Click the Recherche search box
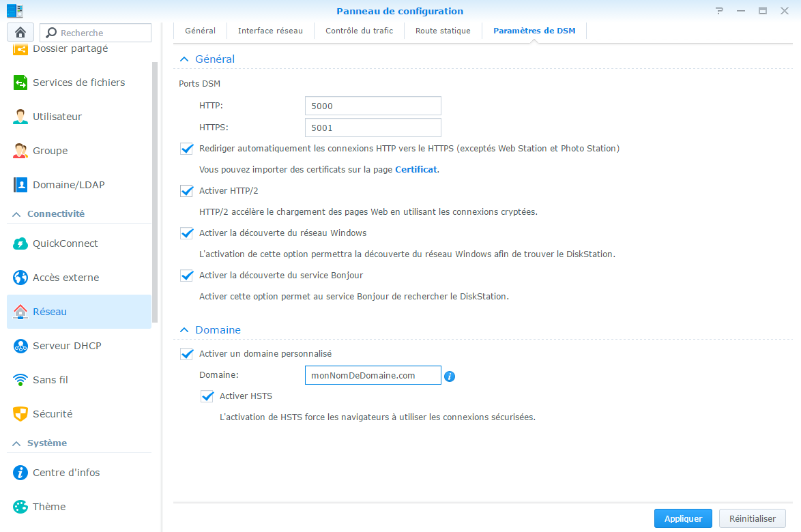Screen dimensions: 801x532 [x=96, y=33]
